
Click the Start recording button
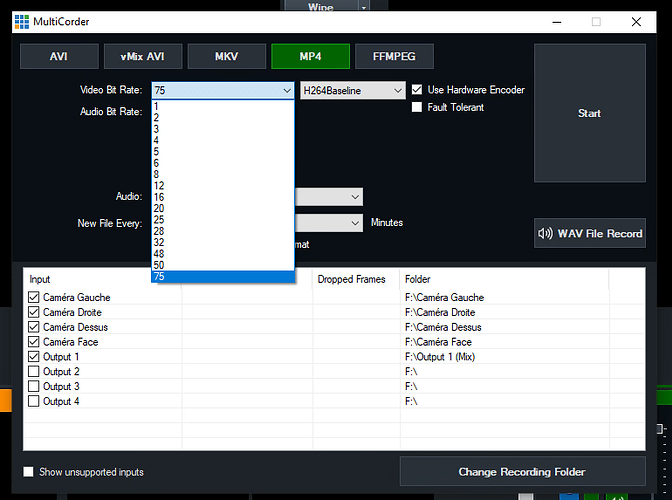point(590,113)
